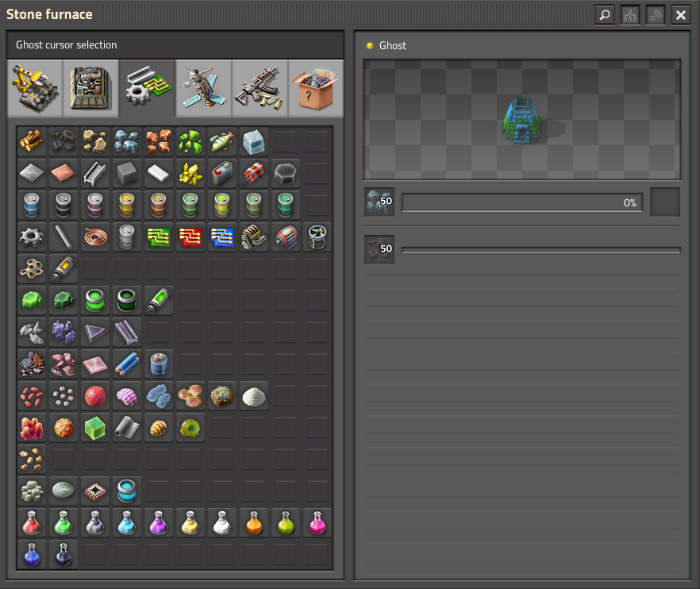Open the Combat tab with gun icon

(x=259, y=88)
